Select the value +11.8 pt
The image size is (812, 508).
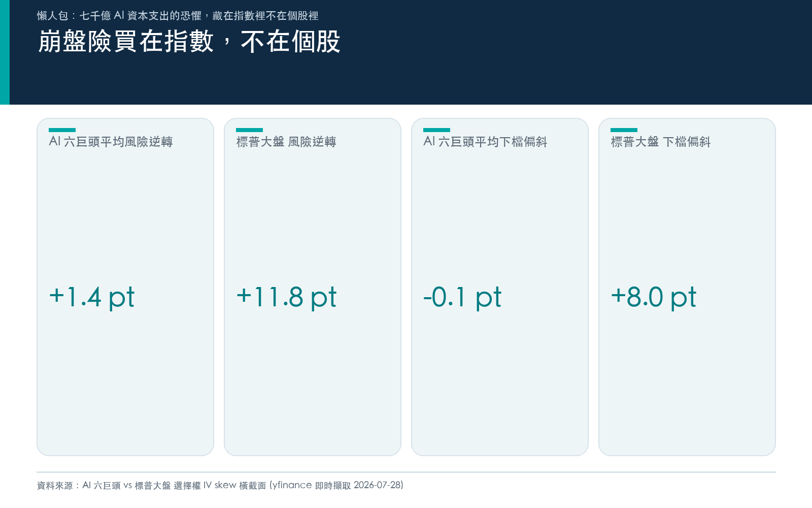[x=286, y=297]
